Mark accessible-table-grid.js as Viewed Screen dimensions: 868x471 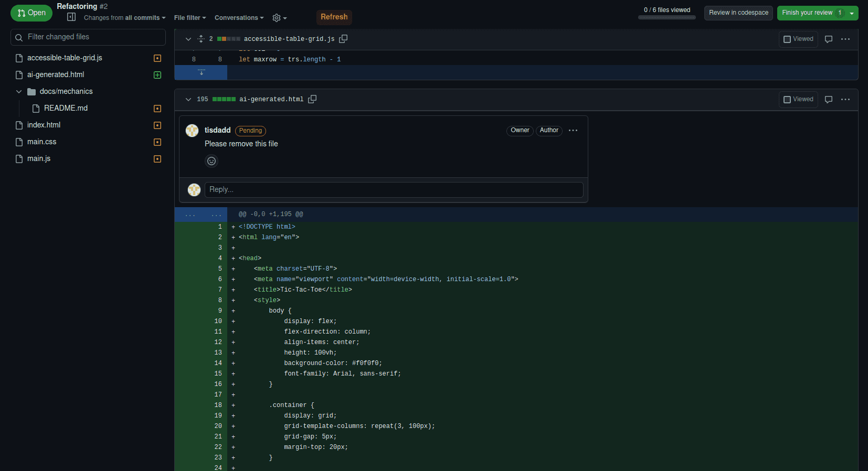pos(798,39)
